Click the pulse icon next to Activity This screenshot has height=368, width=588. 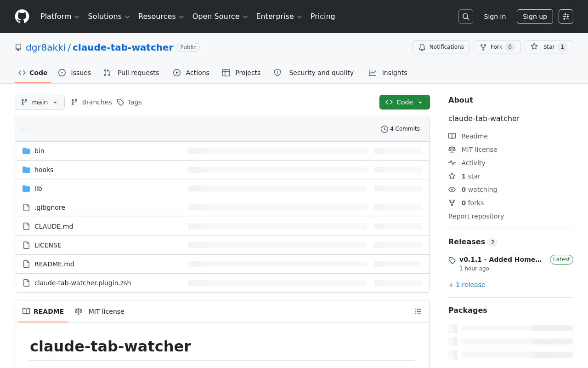(452, 163)
